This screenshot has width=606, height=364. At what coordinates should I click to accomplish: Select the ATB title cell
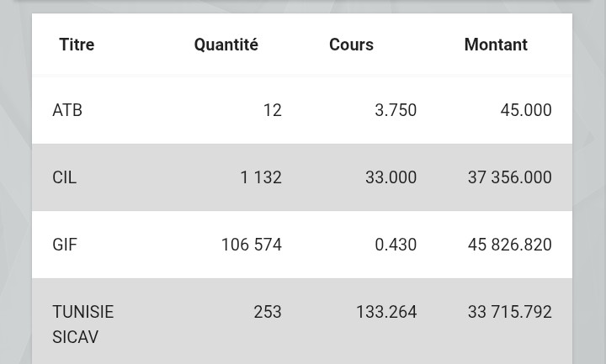(67, 110)
